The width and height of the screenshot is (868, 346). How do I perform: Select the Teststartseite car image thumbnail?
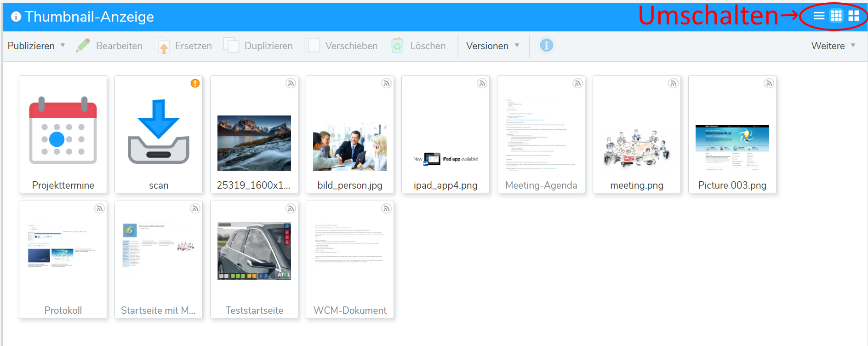point(254,251)
